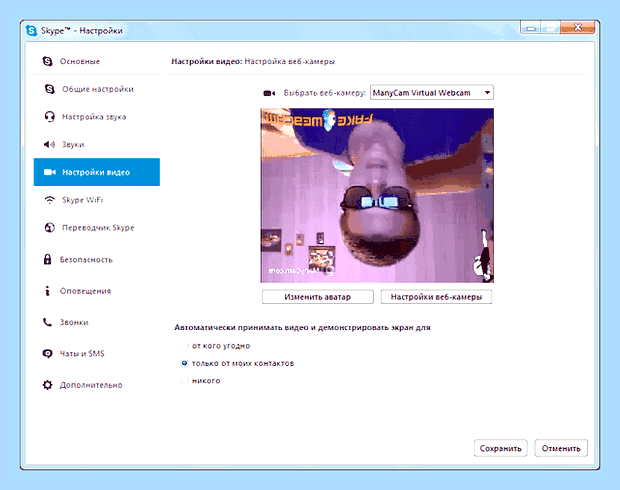
Task: Click the WiFi icon beside Skype WiFi
Action: click(x=49, y=200)
